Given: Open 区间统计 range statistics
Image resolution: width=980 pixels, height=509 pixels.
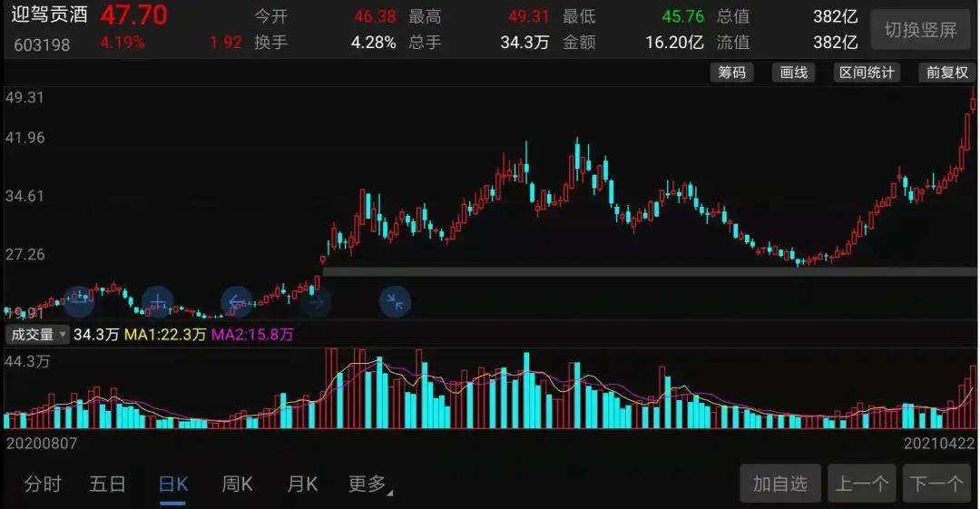Looking at the screenshot, I should click(x=867, y=73).
